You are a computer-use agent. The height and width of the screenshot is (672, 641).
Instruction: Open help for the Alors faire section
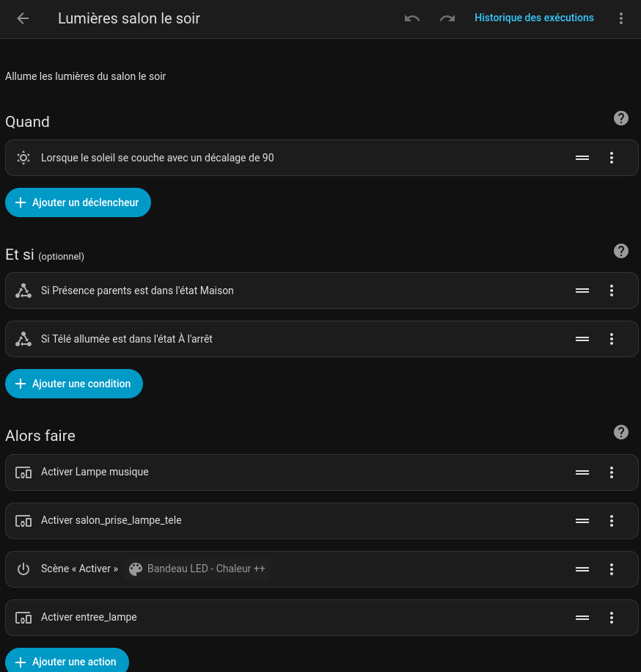(x=621, y=432)
